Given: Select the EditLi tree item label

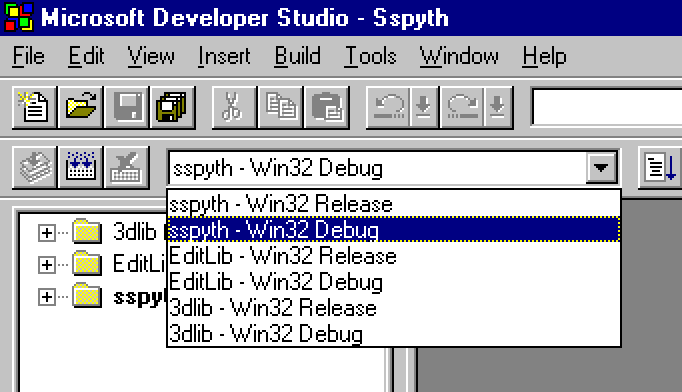Looking at the screenshot, I should tap(139, 264).
